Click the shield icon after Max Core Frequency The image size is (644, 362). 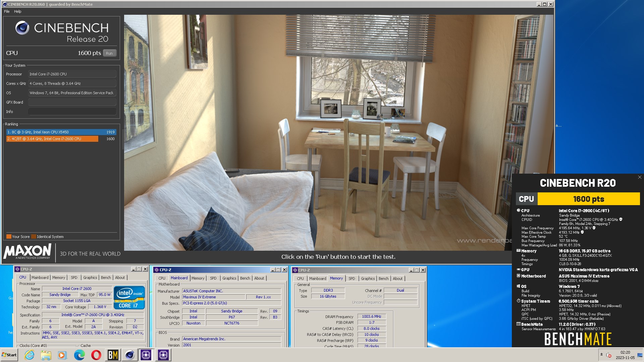pyautogui.click(x=594, y=228)
